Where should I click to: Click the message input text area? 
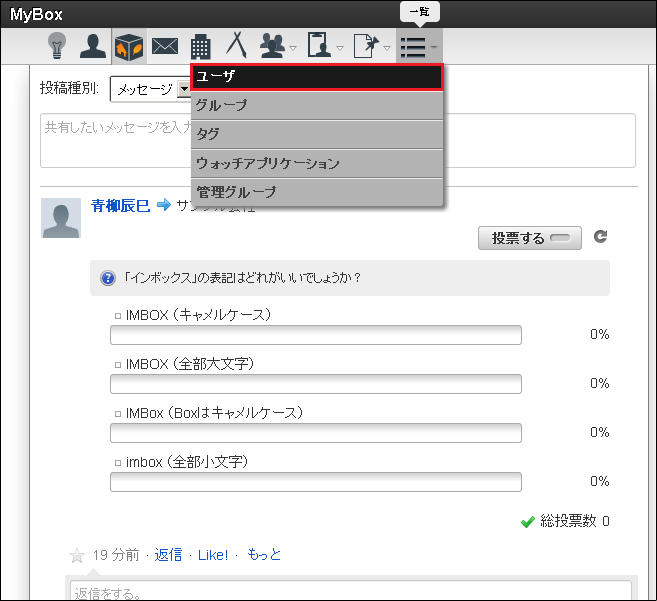[x=338, y=140]
